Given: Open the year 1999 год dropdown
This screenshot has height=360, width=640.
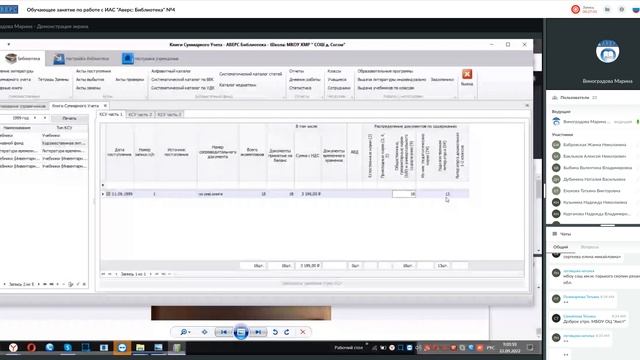Looking at the screenshot, I should [x=35, y=118].
